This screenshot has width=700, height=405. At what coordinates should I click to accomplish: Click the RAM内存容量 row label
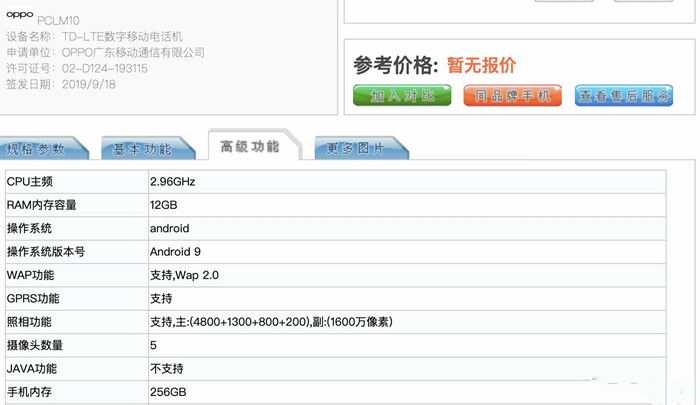(x=42, y=205)
